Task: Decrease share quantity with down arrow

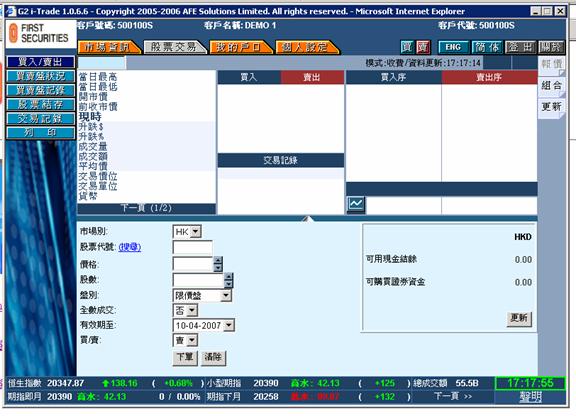Action: [x=228, y=283]
